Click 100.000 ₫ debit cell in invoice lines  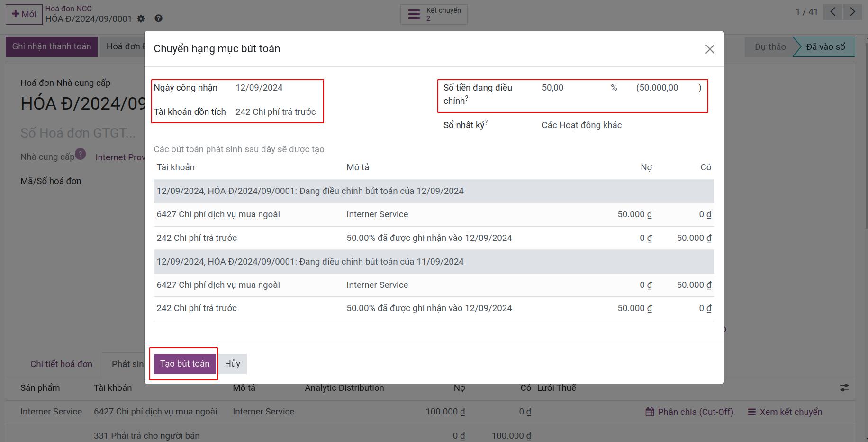pyautogui.click(x=445, y=412)
